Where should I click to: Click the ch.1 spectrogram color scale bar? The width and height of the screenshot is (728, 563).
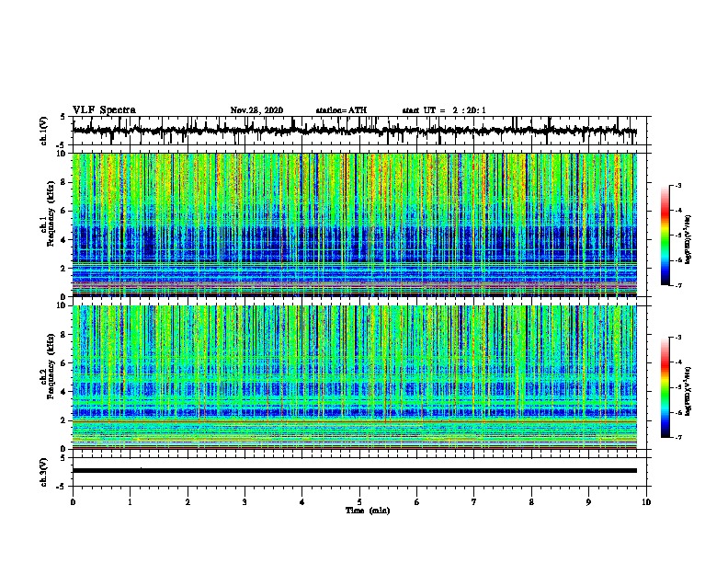[665, 236]
